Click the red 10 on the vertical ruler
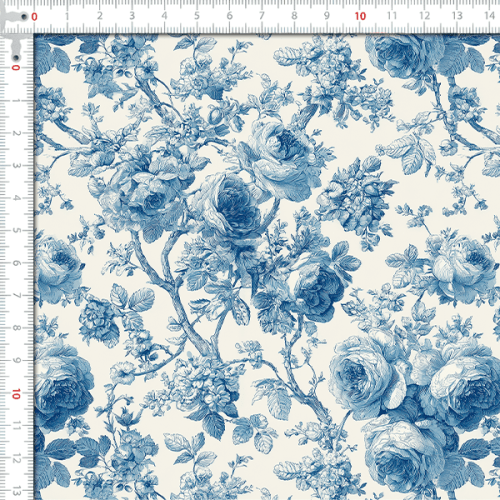This screenshot has height=500, width=500. [16, 394]
